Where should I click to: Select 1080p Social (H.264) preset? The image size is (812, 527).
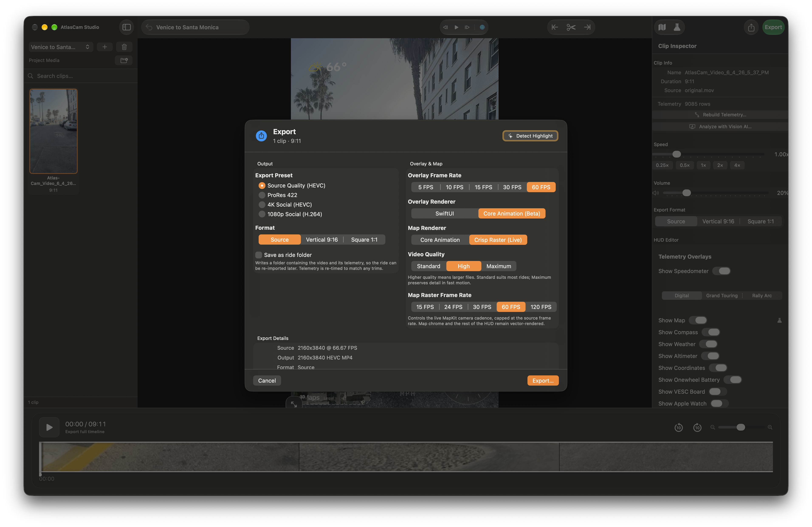pos(290,214)
